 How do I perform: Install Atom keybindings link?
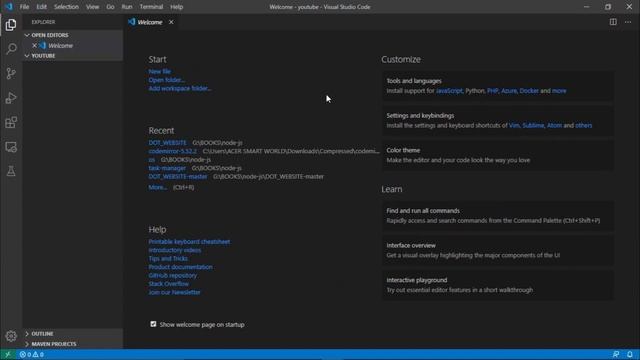[x=554, y=126]
